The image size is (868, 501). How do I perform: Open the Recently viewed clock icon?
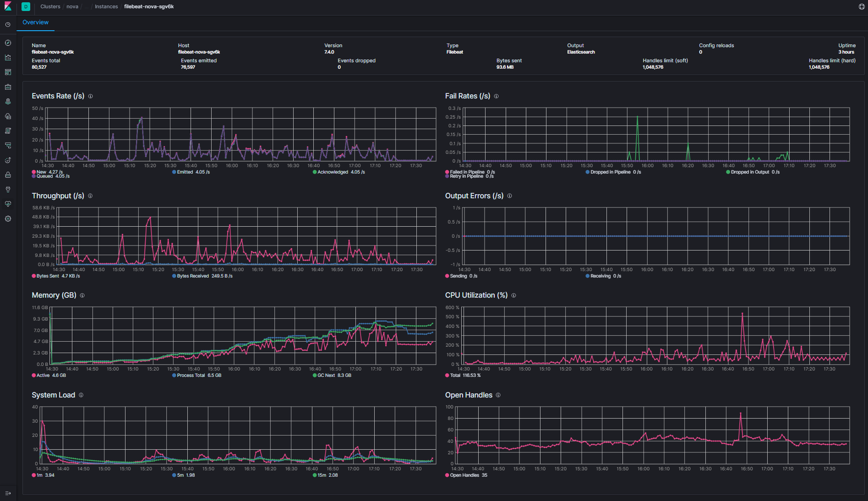coord(8,25)
